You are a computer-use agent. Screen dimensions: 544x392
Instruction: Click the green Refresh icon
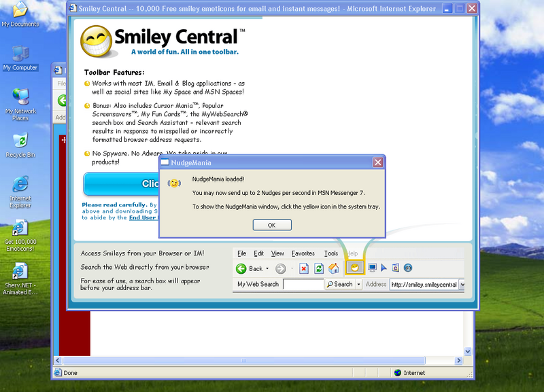coord(319,268)
